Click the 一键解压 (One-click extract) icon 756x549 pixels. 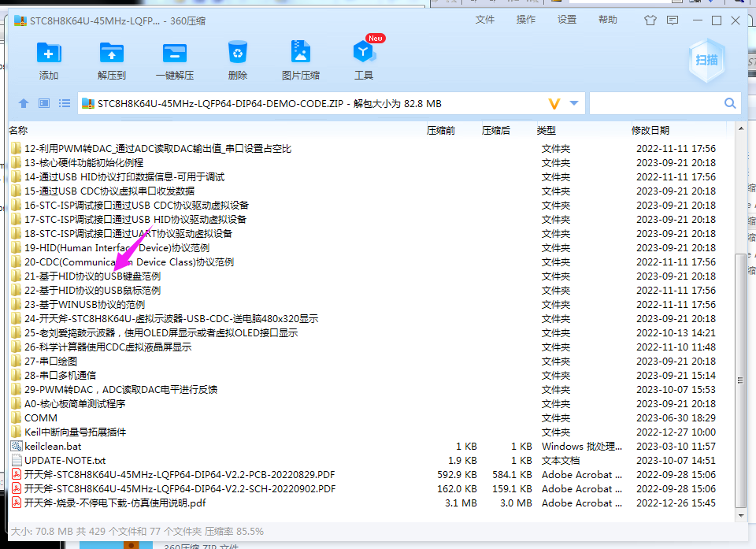coord(175,53)
